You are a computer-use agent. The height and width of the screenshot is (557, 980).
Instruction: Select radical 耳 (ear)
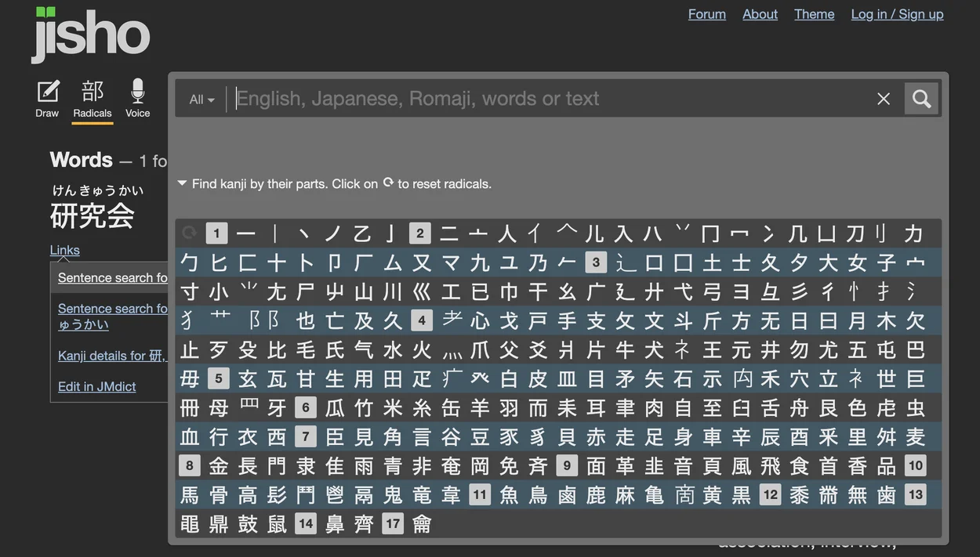click(x=596, y=407)
